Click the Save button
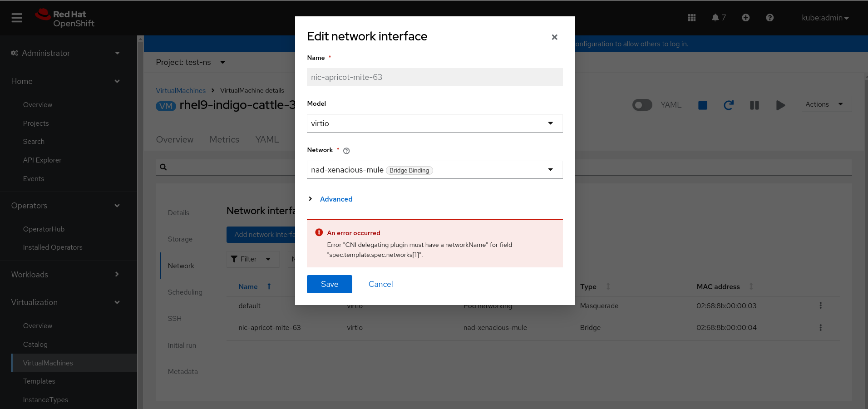Viewport: 868px width, 409px height. point(329,284)
